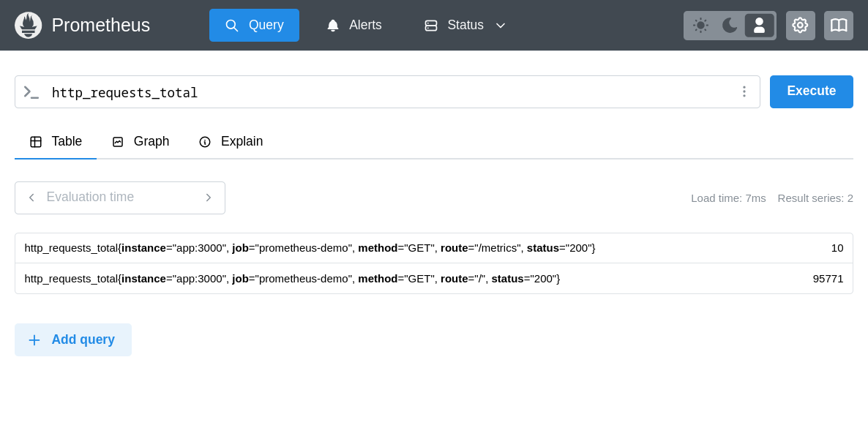Open documentation book icon
Image resolution: width=868 pixels, height=428 pixels.
coord(839,26)
